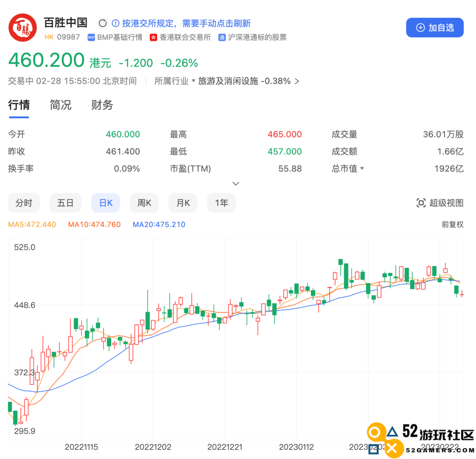Screen dimensions: 476x459
Task: Switch to the 简况 tab
Action: click(x=60, y=105)
